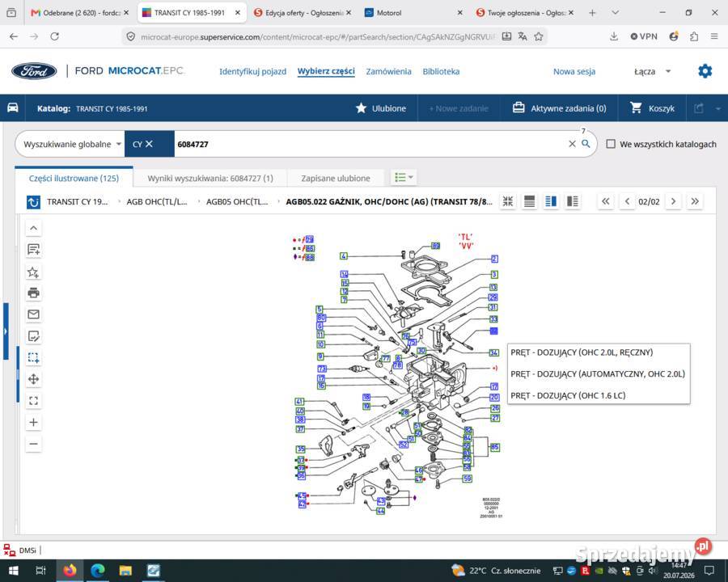Click AGB OHC(TL/L... breadcrumb
This screenshot has width=728, height=582.
[157, 201]
